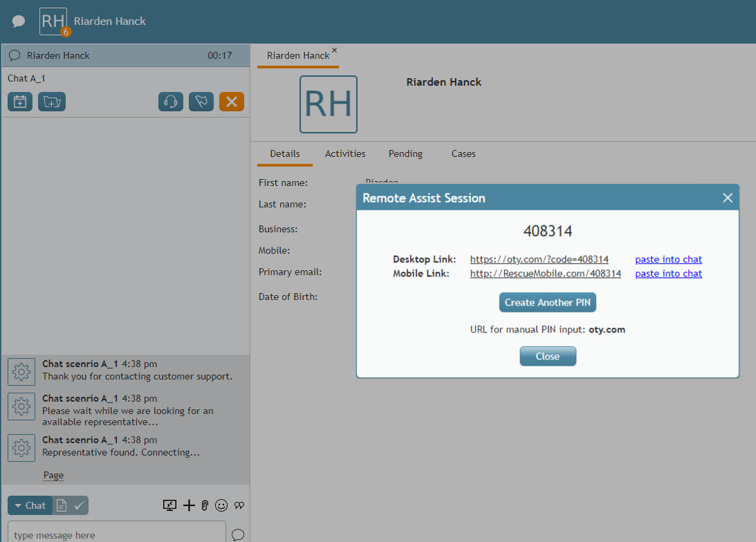
Task: Toggle the note document mode icon
Action: tap(62, 505)
